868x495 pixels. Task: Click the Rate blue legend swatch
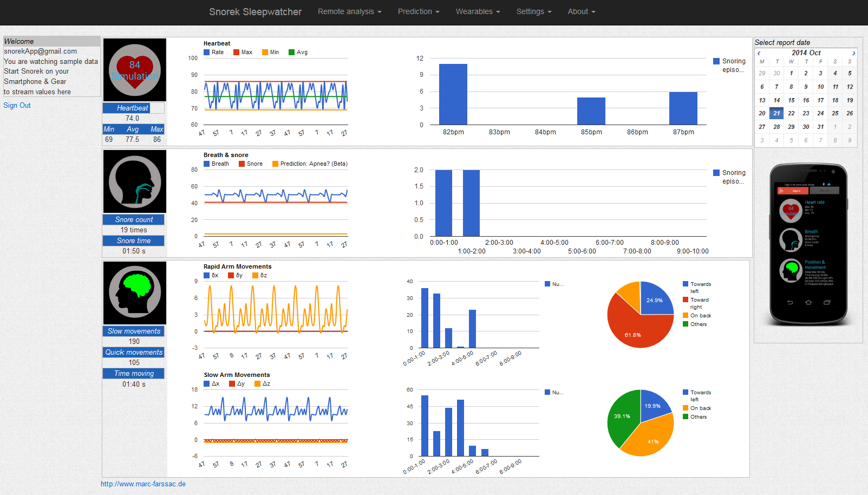pyautogui.click(x=207, y=53)
